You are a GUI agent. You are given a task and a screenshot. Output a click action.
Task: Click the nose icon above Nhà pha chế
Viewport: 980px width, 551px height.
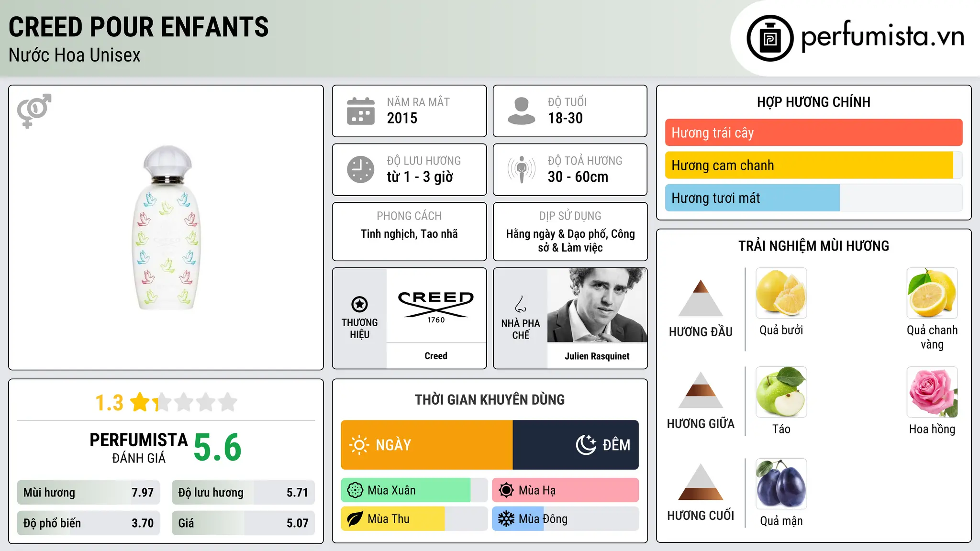[x=521, y=304]
